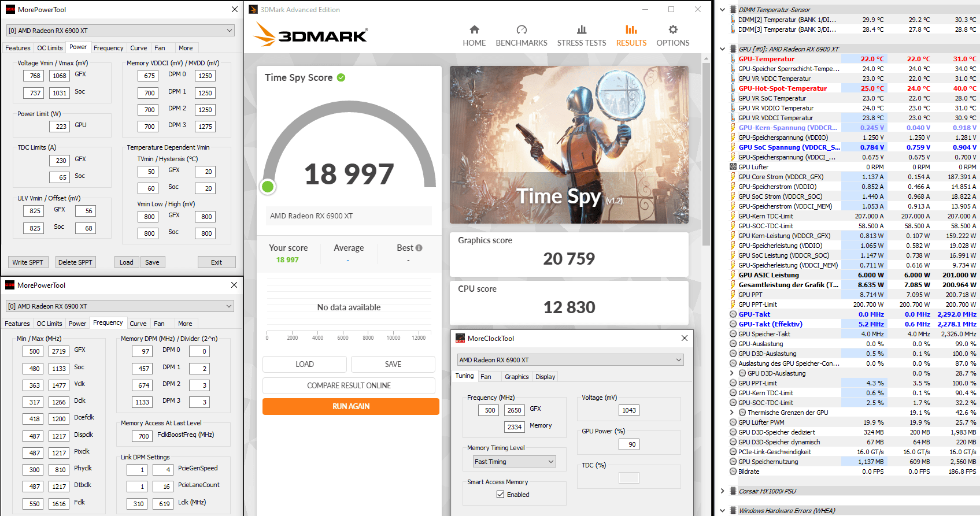Click the info icon next to Best

point(419,248)
